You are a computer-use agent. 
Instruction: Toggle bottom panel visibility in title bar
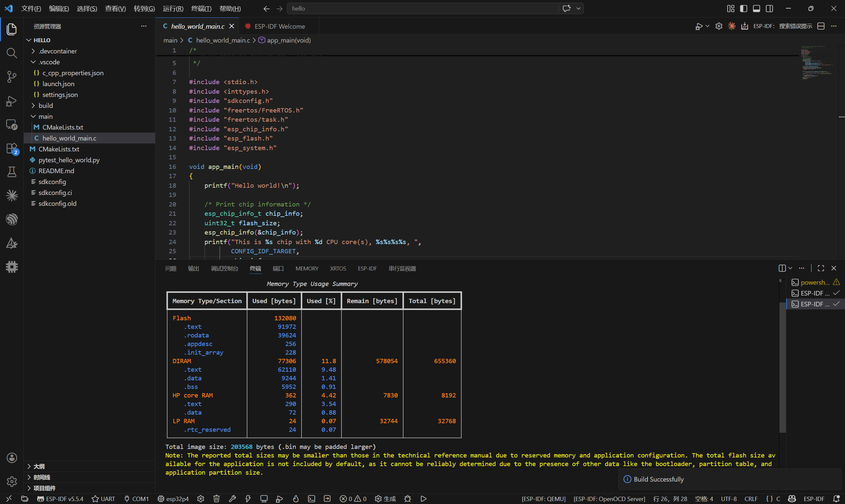(x=756, y=9)
